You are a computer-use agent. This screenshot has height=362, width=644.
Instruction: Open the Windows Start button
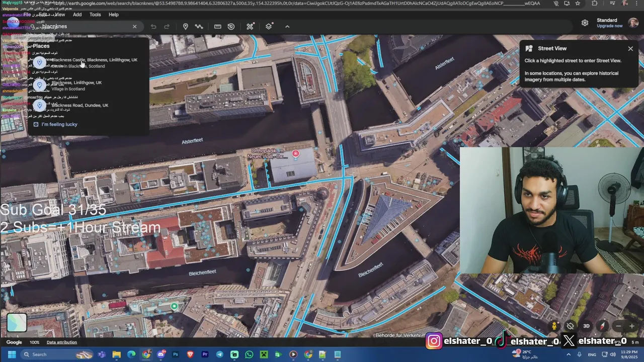12,354
